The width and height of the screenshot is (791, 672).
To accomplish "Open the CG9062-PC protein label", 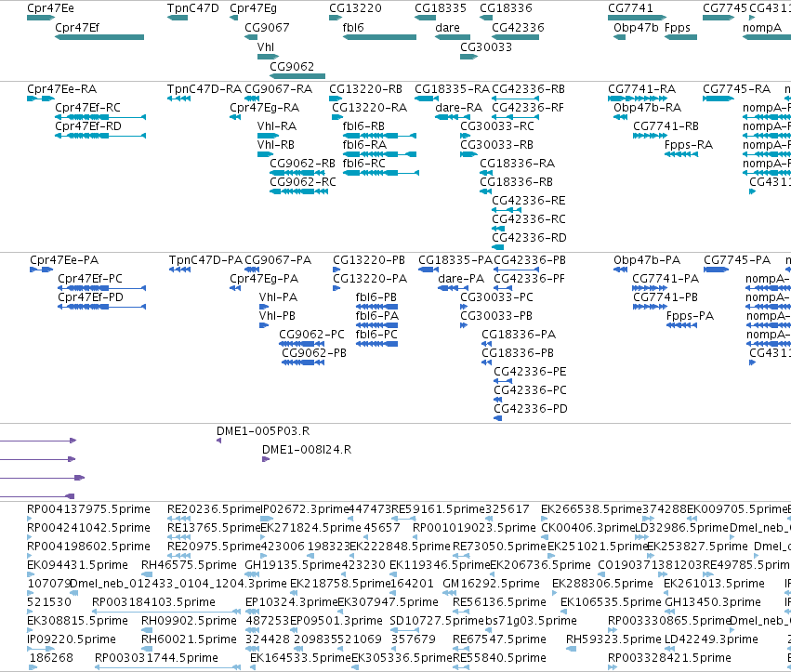I will 311,335.
